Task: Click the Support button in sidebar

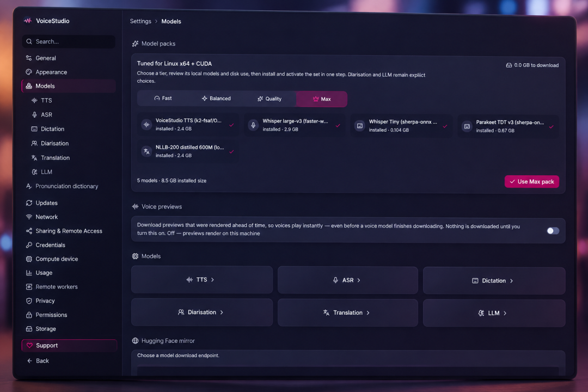Action: (69, 346)
